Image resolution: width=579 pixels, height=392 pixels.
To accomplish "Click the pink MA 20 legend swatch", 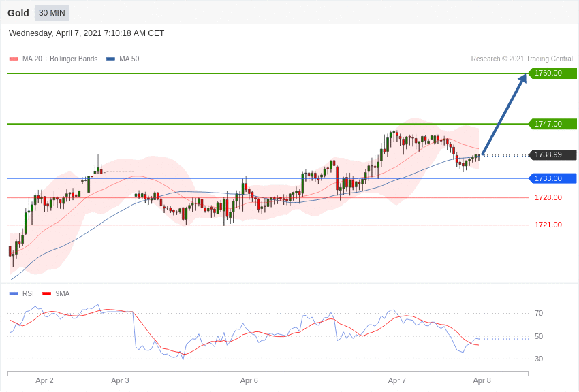I will point(14,59).
